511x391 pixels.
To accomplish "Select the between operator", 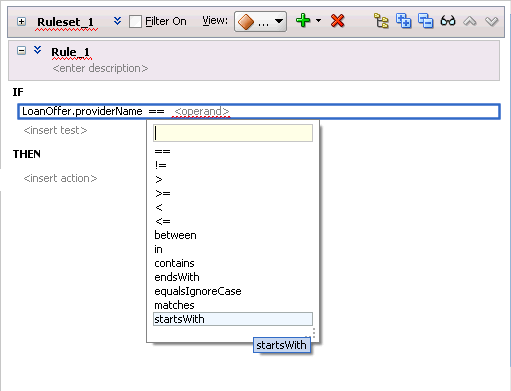I will 233,235.
